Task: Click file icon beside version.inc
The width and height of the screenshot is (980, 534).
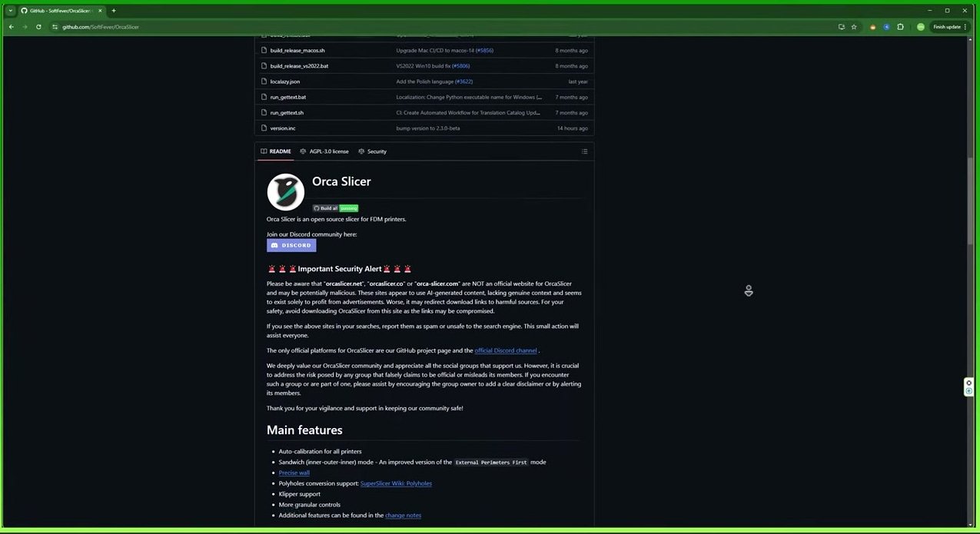Action: tap(264, 128)
